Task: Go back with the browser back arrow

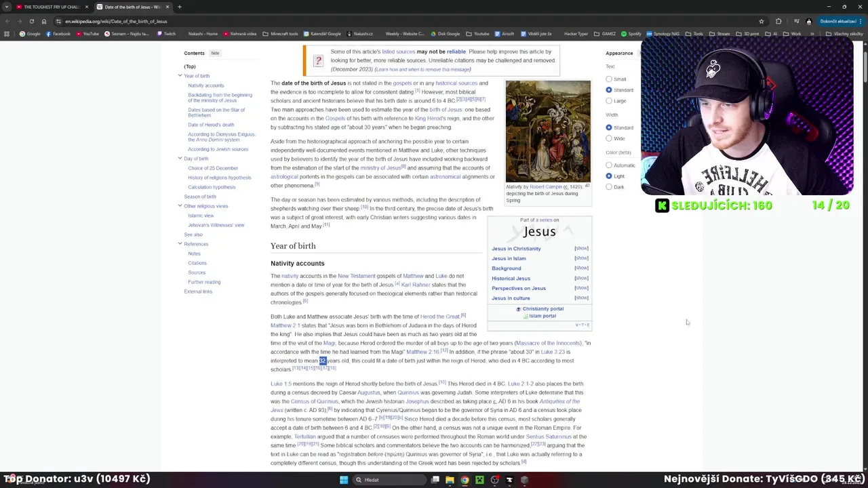Action: (7, 21)
